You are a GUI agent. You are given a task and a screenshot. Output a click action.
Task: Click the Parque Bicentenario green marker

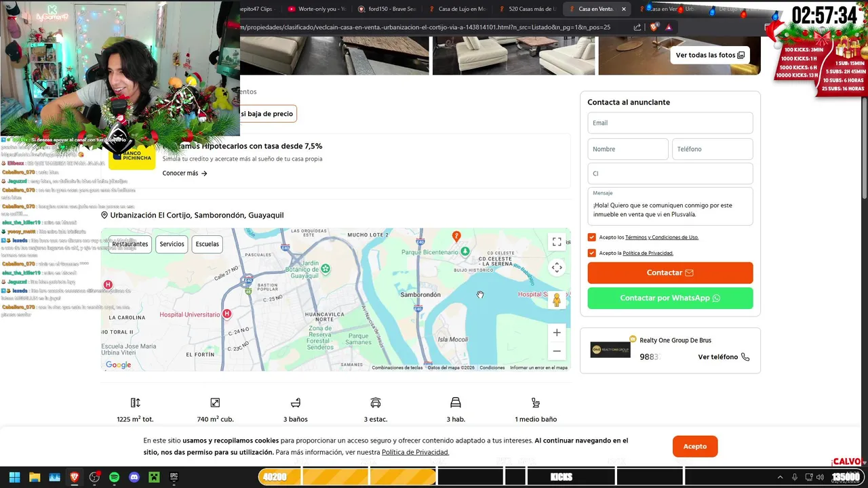click(x=465, y=251)
